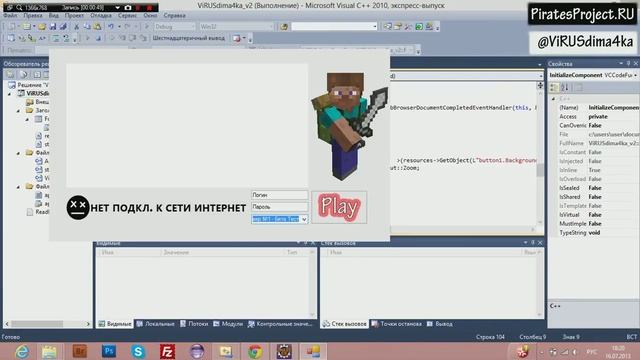Click the Open File folder icon

pyautogui.click(x=42, y=27)
